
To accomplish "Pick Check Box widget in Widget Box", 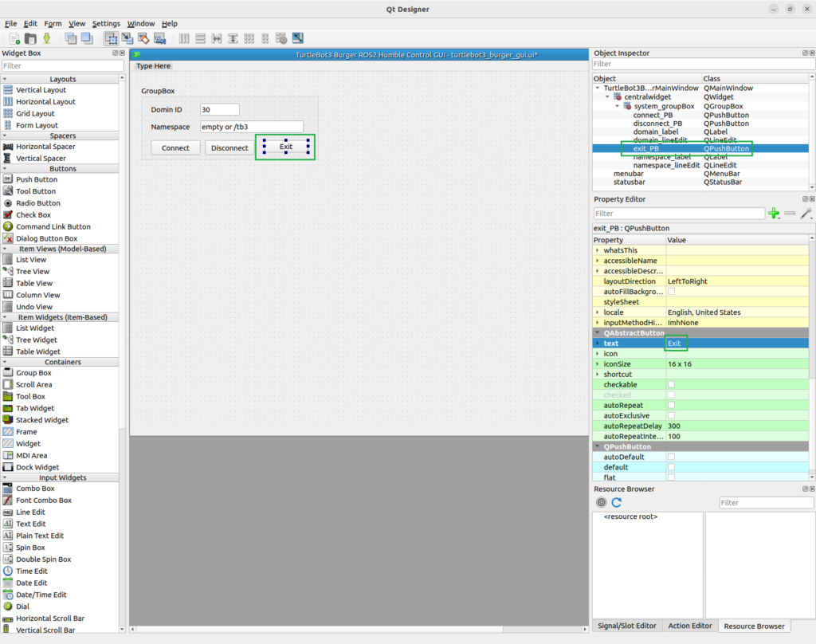I will tap(33, 214).
